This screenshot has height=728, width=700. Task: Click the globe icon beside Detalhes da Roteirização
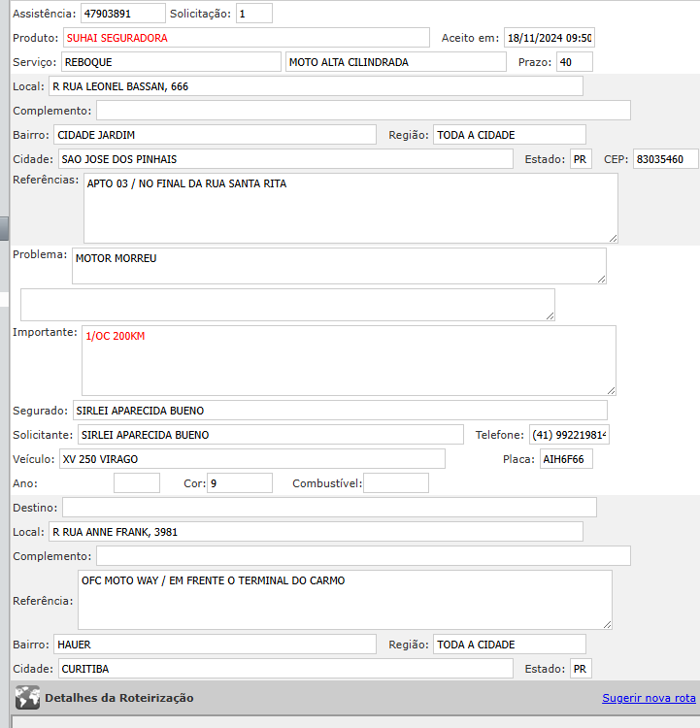tap(28, 698)
